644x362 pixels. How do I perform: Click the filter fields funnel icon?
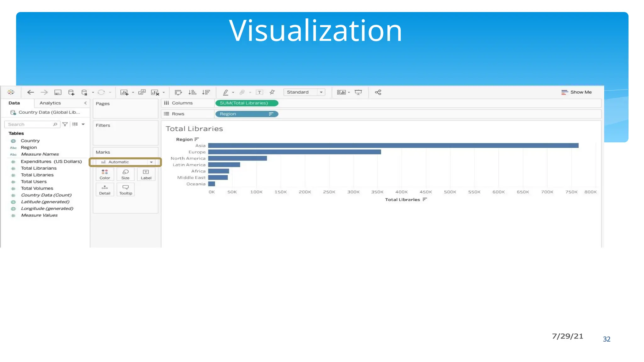[x=65, y=124]
